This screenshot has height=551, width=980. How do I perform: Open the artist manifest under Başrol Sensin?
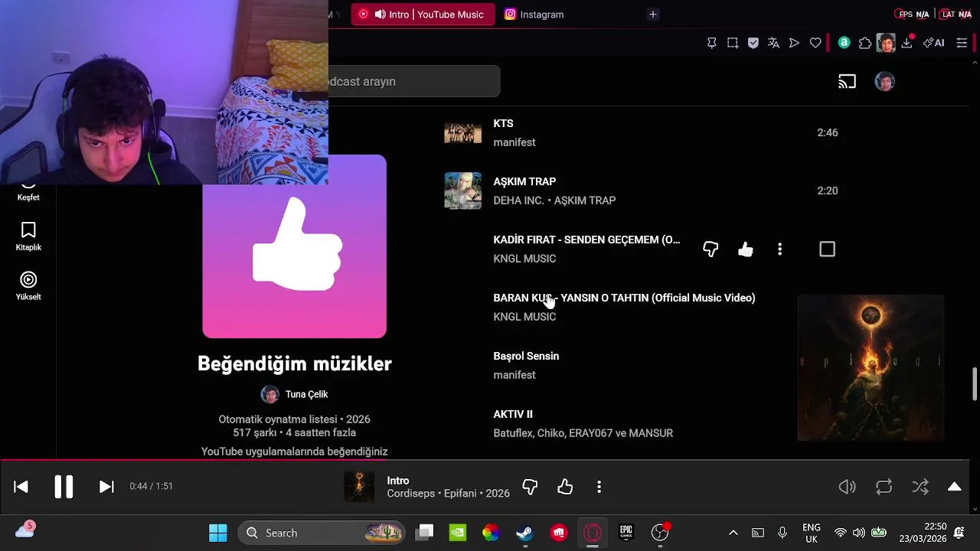[514, 375]
